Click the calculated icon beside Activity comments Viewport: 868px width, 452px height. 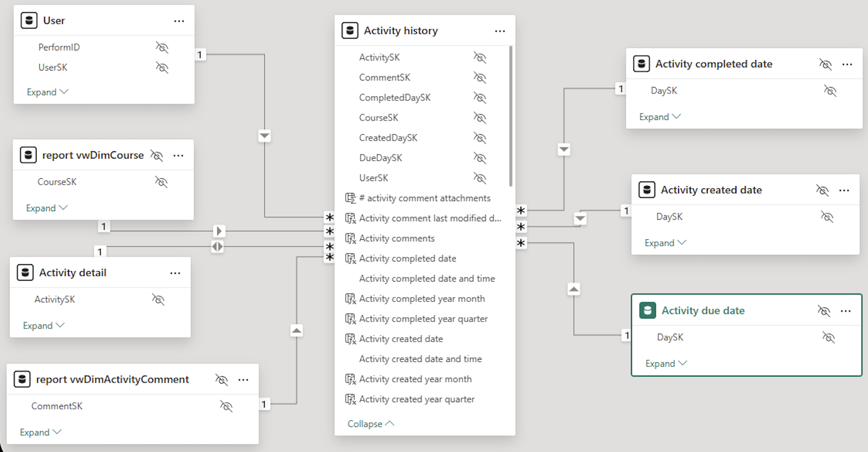[x=350, y=239]
